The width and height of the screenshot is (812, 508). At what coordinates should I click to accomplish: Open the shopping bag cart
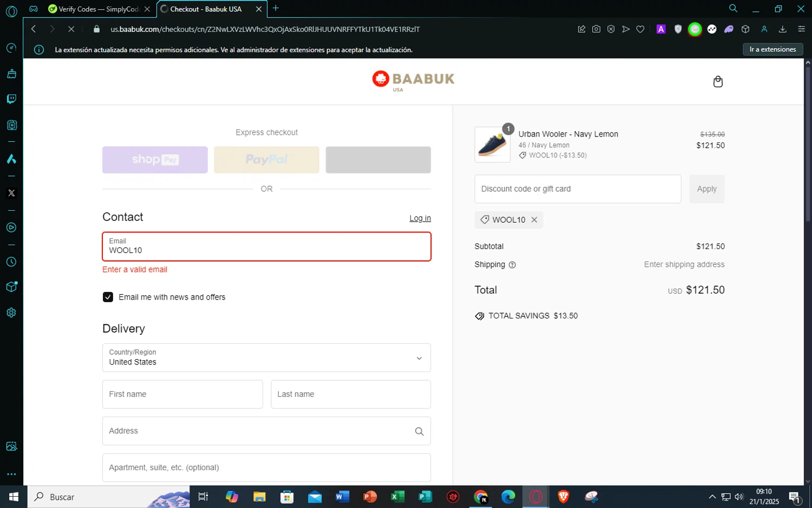718,82
